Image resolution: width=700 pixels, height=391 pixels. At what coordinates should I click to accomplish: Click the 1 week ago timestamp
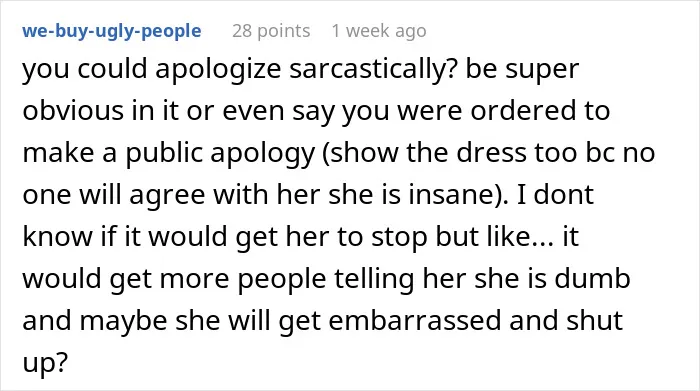click(379, 31)
